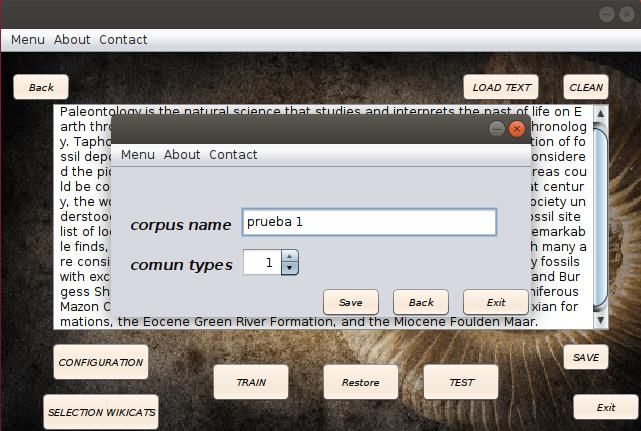The image size is (641, 431).
Task: Open About in the dialog menu bar
Action: [181, 155]
